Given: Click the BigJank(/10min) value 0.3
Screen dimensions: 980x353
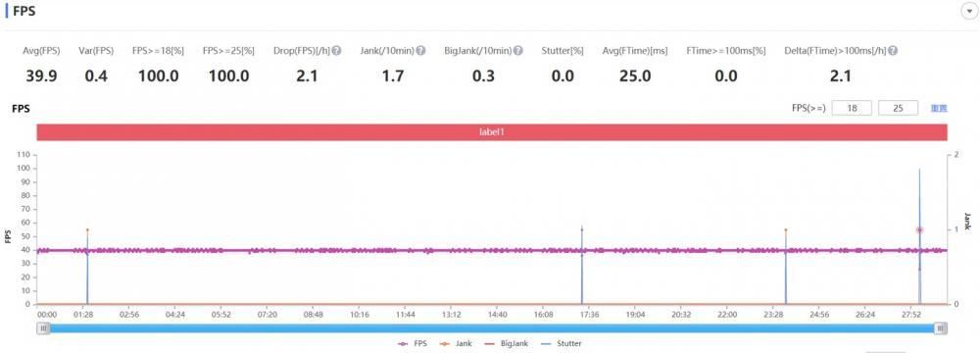Looking at the screenshot, I should click(x=483, y=76).
